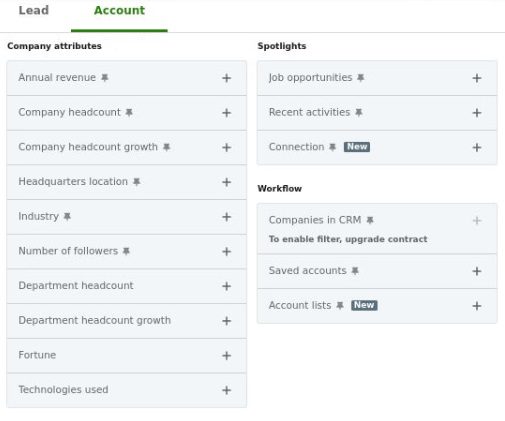Add Fortune filter plus icon

227,355
